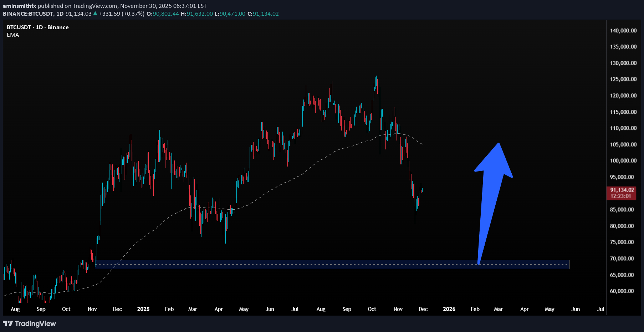Click the high value H:91,632.00
The height and width of the screenshot is (332, 644).
click(197, 14)
